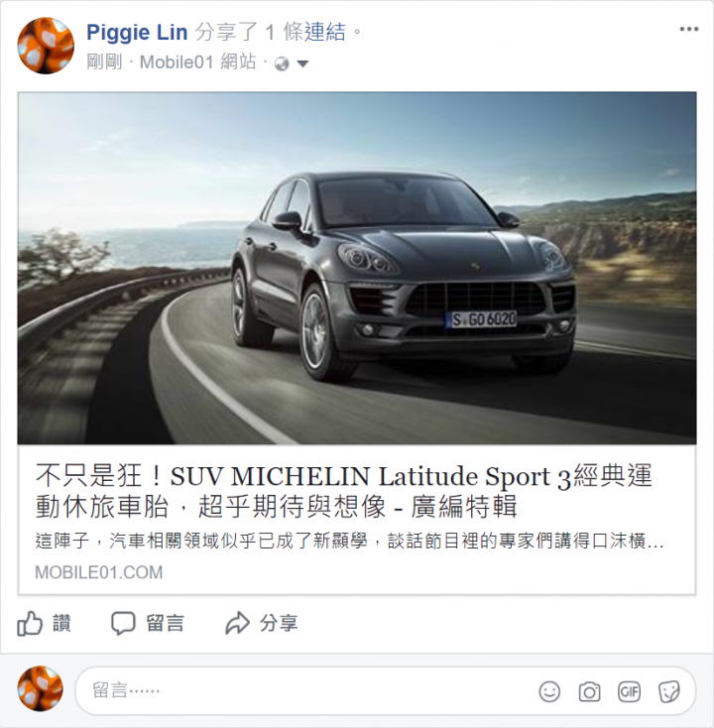Open the post options three-dot menu
The width and height of the screenshot is (714, 728).
[689, 29]
